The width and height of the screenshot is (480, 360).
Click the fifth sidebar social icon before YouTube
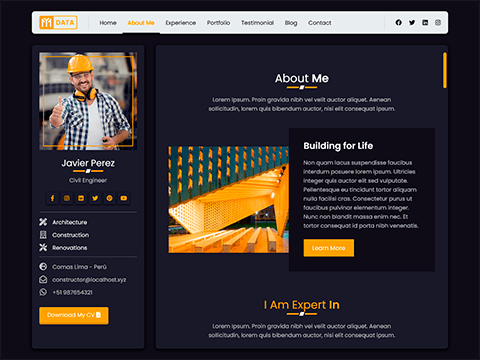click(x=109, y=198)
